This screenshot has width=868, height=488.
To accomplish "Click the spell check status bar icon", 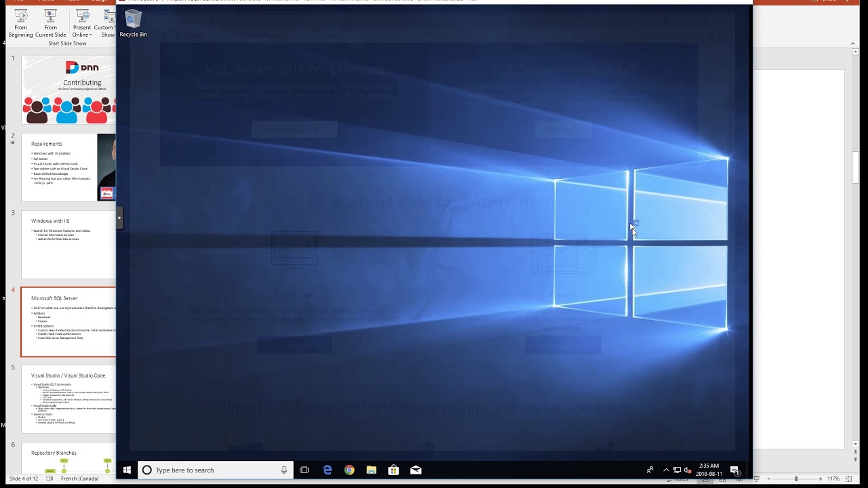I will tap(50, 479).
